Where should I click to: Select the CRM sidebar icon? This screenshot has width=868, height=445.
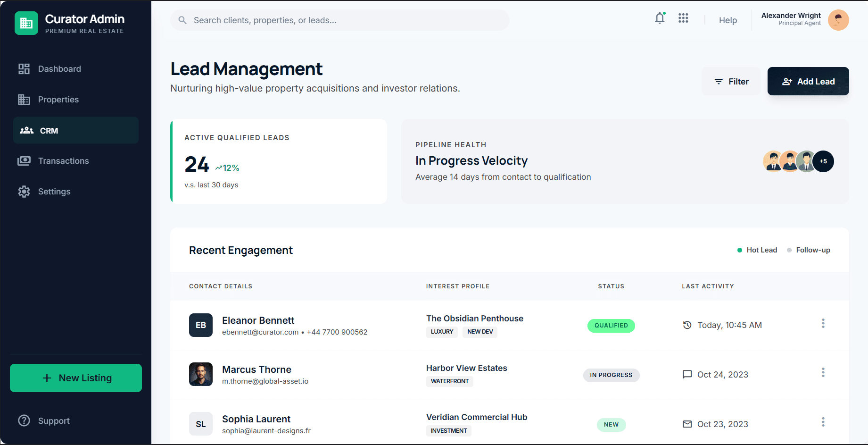26,130
